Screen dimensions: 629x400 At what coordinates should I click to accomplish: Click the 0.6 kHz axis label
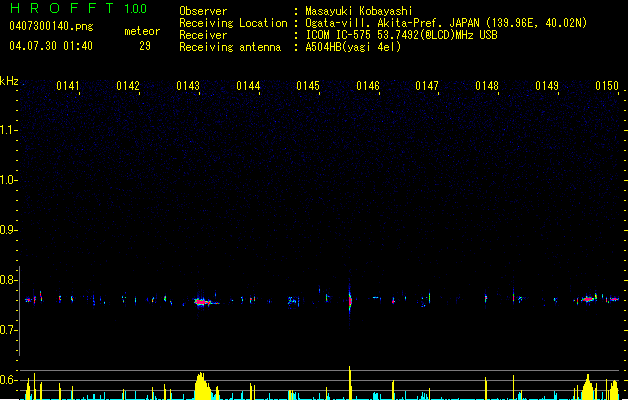coord(8,380)
